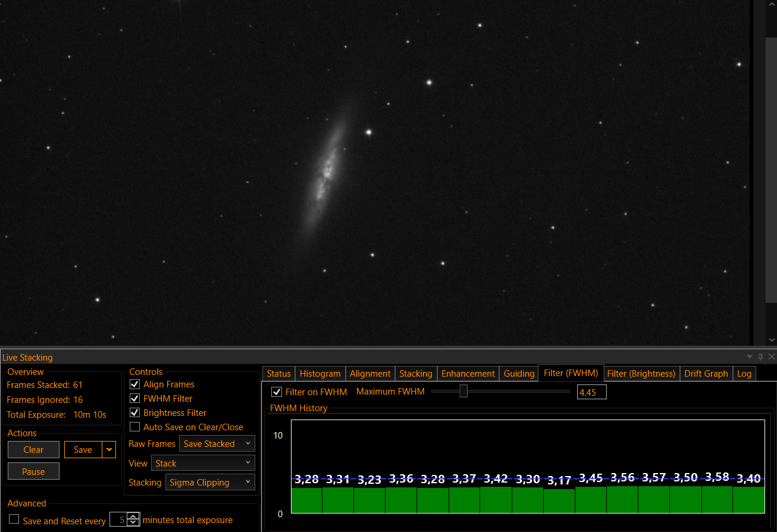This screenshot has width=777, height=532.
Task: Disable the Align Frames checkbox
Action: click(x=134, y=384)
